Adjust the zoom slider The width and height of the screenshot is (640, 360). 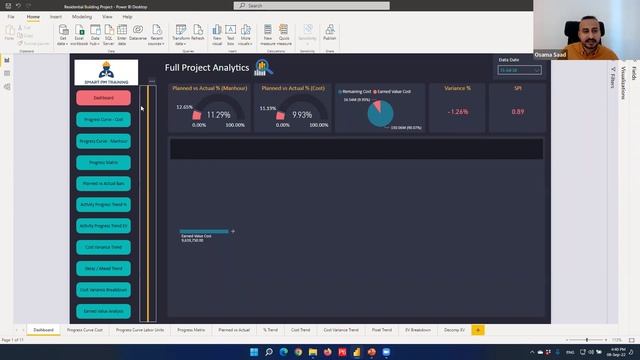(x=587, y=340)
